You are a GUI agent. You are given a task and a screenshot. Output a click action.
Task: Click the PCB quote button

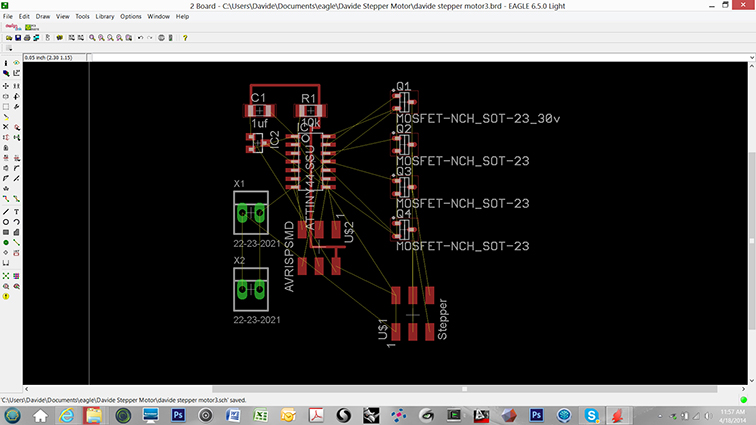tap(32, 27)
